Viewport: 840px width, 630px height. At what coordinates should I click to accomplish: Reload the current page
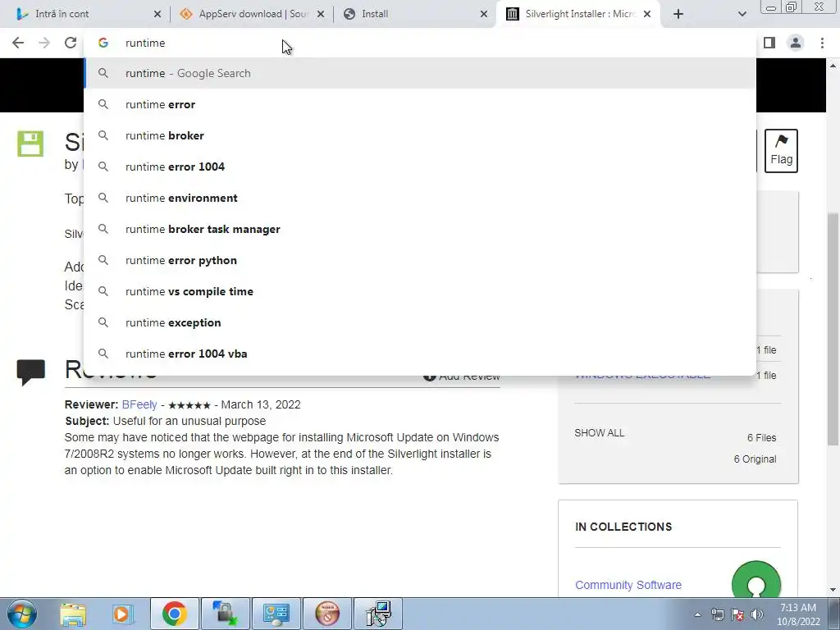point(71,43)
